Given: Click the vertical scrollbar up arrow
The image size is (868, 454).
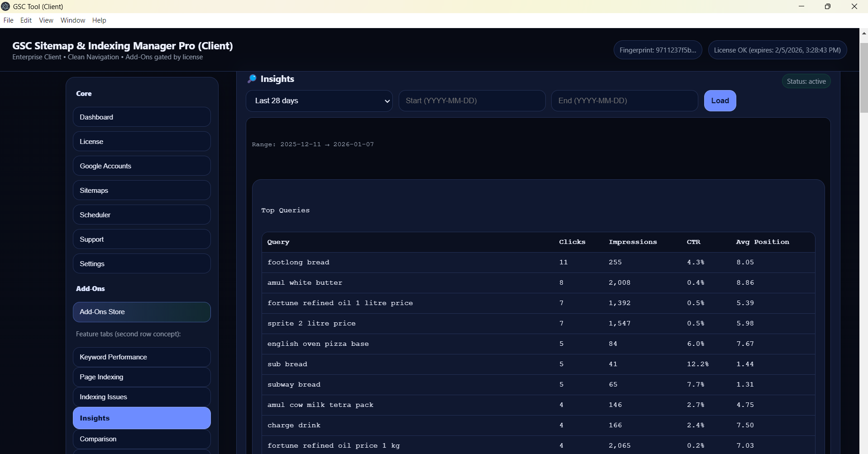Looking at the screenshot, I should (x=863, y=33).
